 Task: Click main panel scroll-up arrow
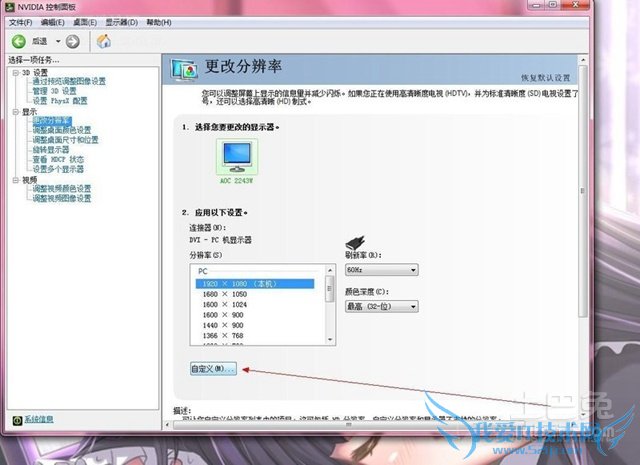[583, 60]
